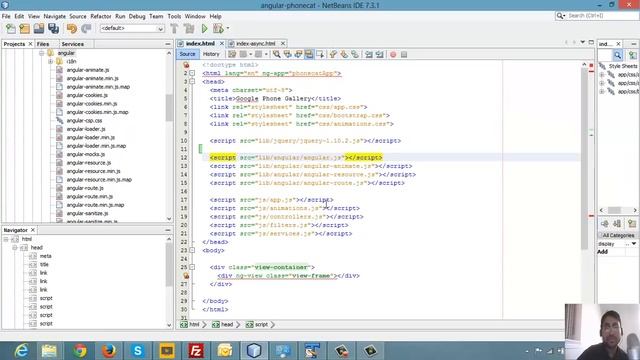Select the meta node in Navigator
Viewport: 640px width, 360px height.
(x=45, y=256)
